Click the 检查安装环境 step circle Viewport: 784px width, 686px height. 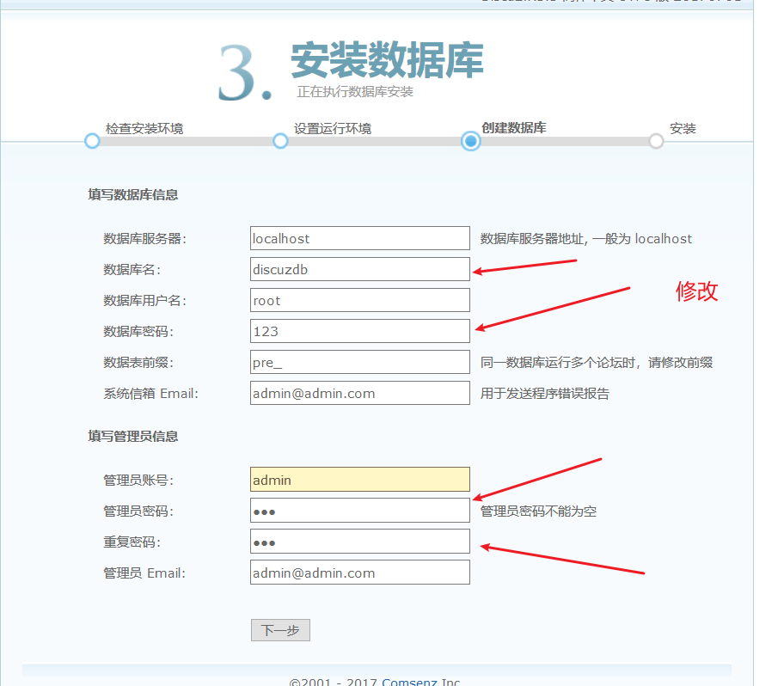click(x=92, y=141)
